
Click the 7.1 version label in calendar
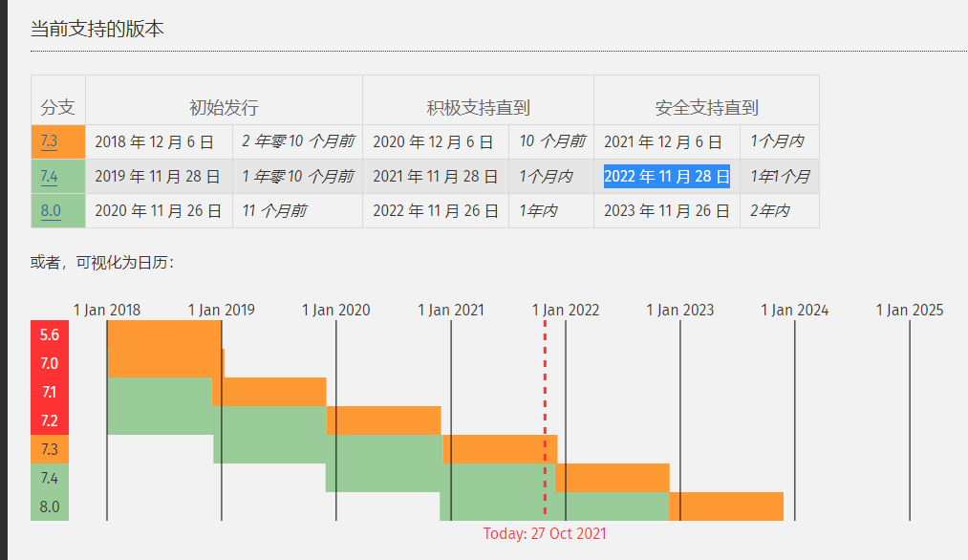coord(50,392)
